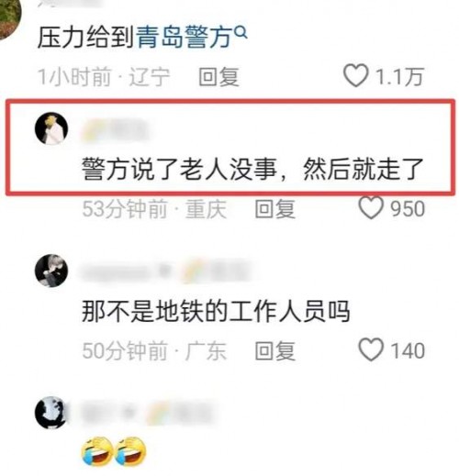
Task: Reply to the 辽宁 commenter
Action: [x=218, y=76]
